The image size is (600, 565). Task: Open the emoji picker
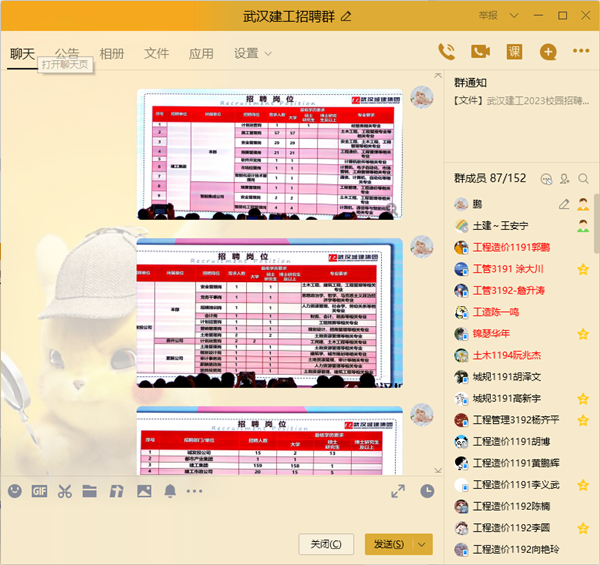[14, 491]
